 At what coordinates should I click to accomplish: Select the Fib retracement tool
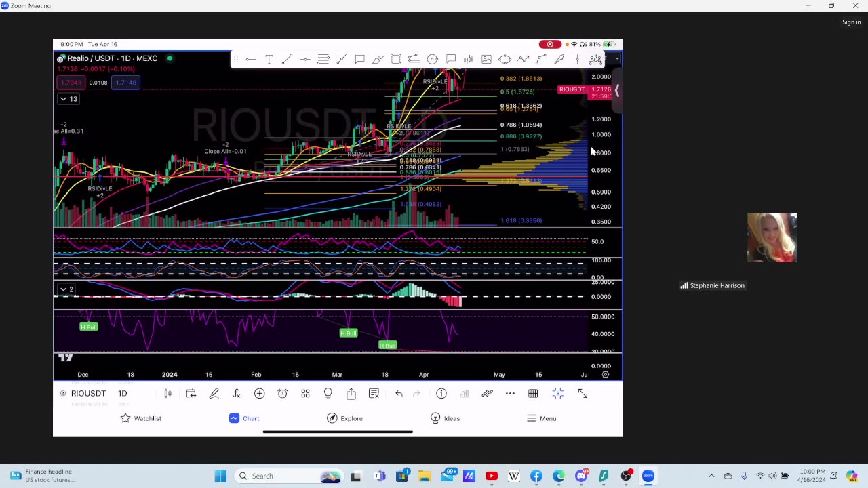(x=323, y=60)
